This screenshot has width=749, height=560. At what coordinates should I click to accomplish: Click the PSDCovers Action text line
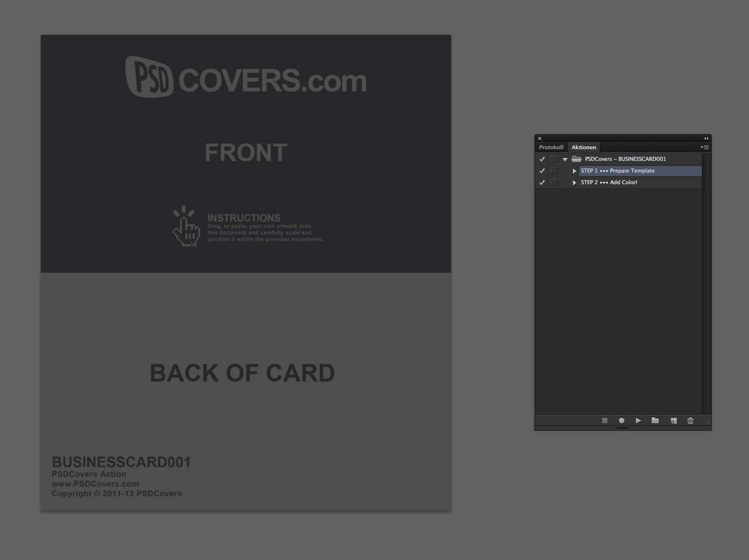pos(89,474)
